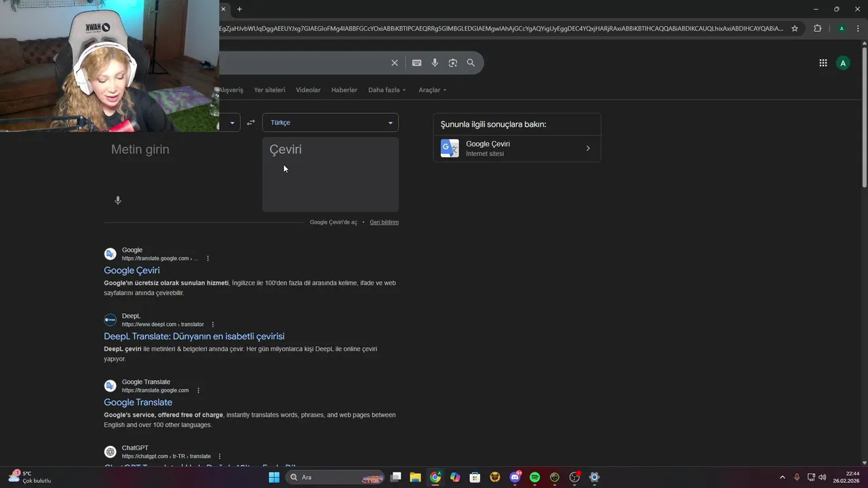Show hidden system tray icons

tap(782, 477)
